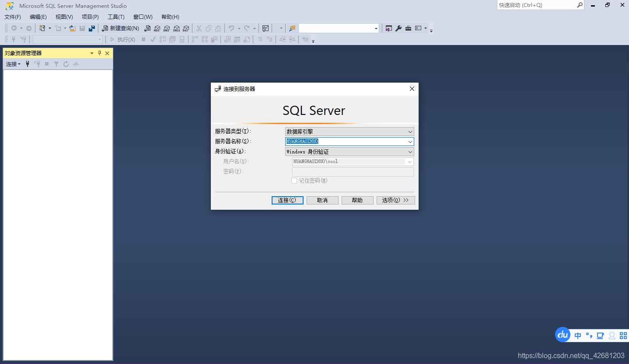Image resolution: width=629 pixels, height=364 pixels.
Task: Enable the 记住密码 checkbox
Action: 294,180
